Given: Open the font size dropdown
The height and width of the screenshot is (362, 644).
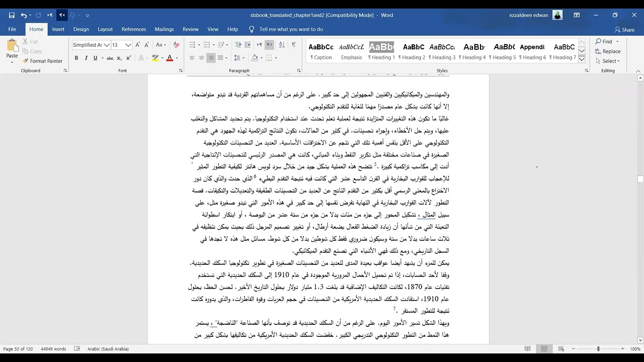Looking at the screenshot, I should coord(128,45).
